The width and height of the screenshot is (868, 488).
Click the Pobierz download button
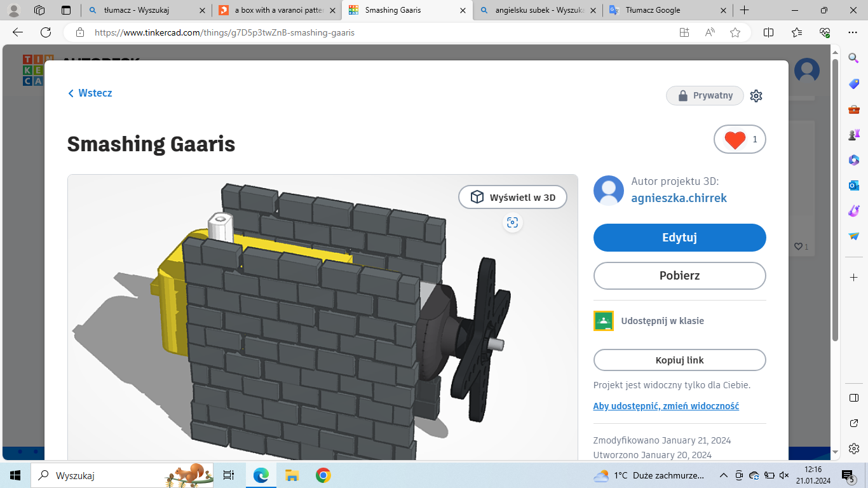tap(679, 276)
